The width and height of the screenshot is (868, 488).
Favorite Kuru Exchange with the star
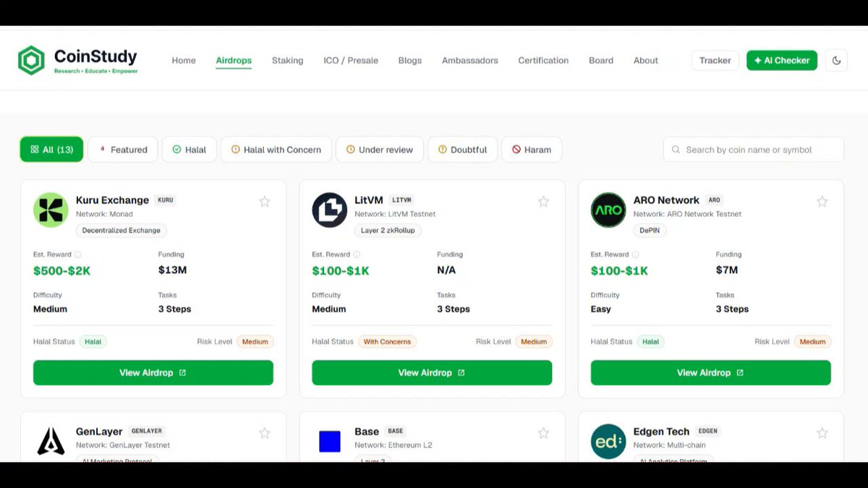[265, 202]
